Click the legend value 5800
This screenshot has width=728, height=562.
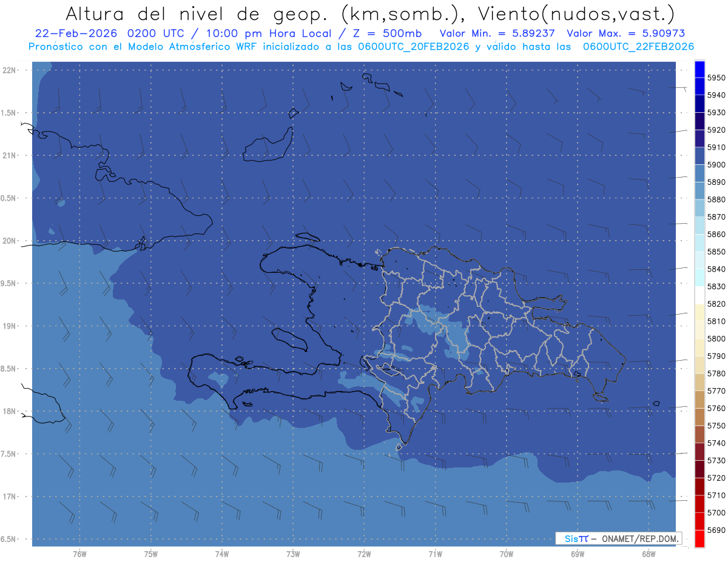point(716,338)
